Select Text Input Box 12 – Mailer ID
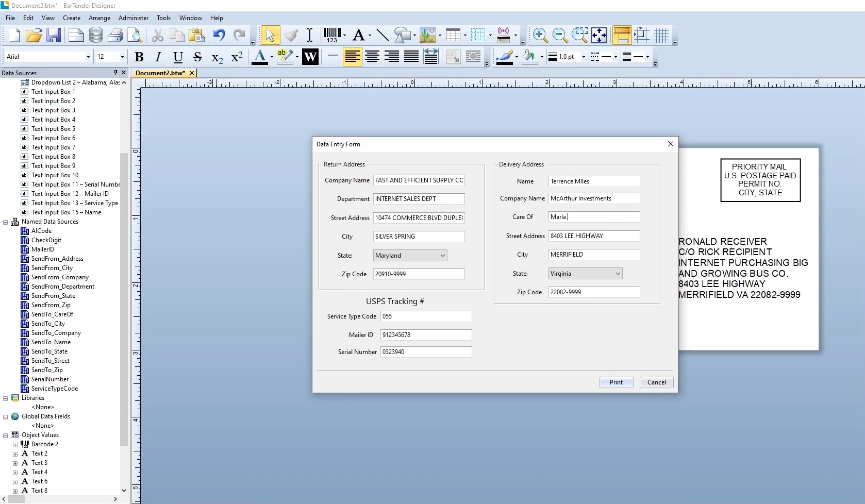 click(70, 194)
